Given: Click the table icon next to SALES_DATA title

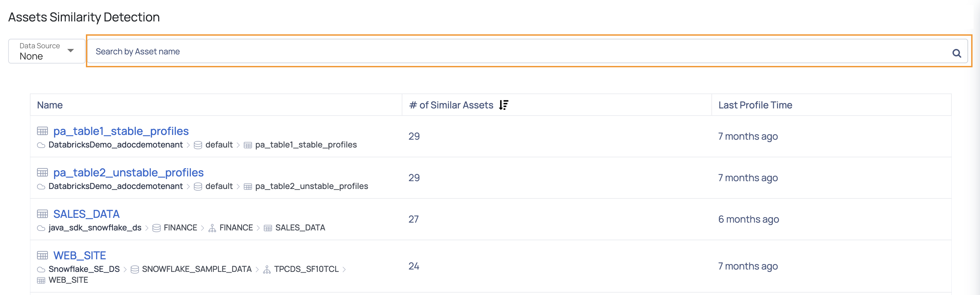Looking at the screenshot, I should point(42,213).
